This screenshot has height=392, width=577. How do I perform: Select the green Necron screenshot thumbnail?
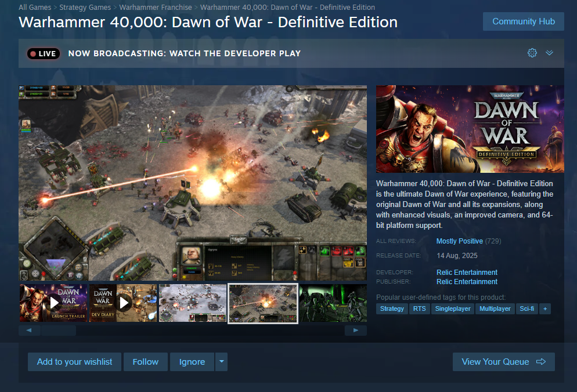coord(333,303)
